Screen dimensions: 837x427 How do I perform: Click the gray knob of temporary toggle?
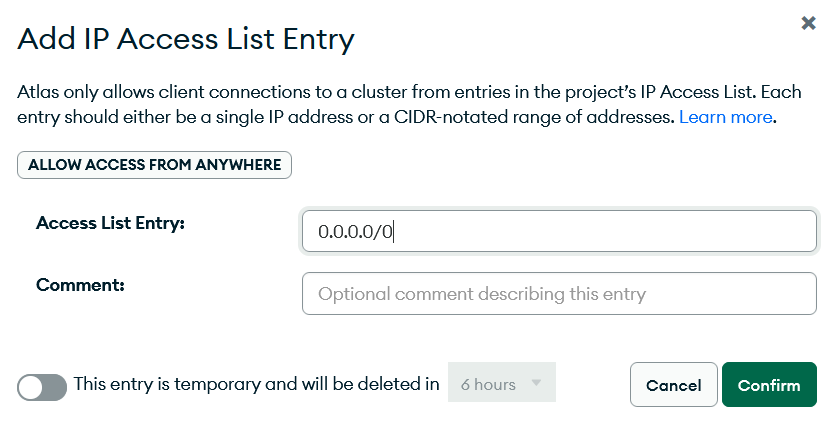point(31,388)
